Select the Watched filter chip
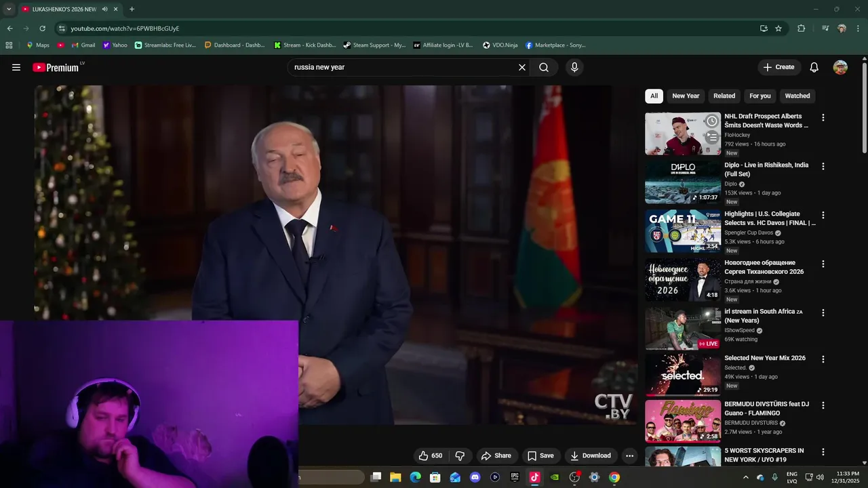Image resolution: width=868 pixels, height=488 pixels. tap(797, 96)
